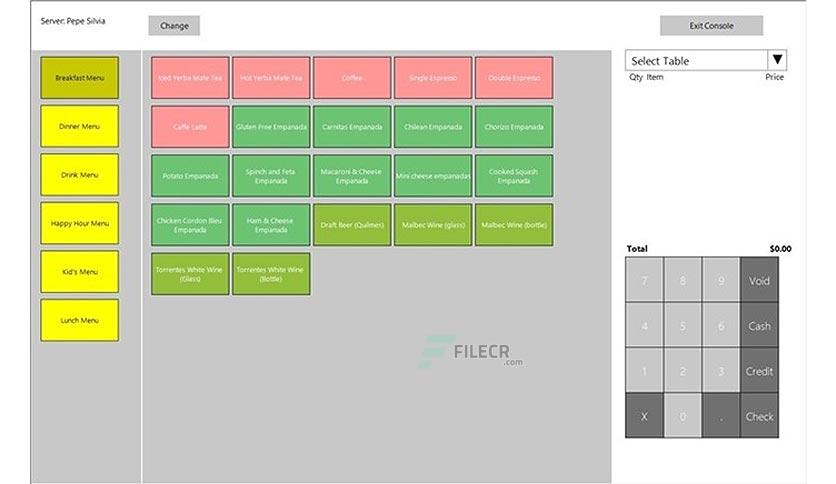Add a Coffee to the order
Image resolution: width=836 pixels, height=484 pixels.
pyautogui.click(x=352, y=78)
